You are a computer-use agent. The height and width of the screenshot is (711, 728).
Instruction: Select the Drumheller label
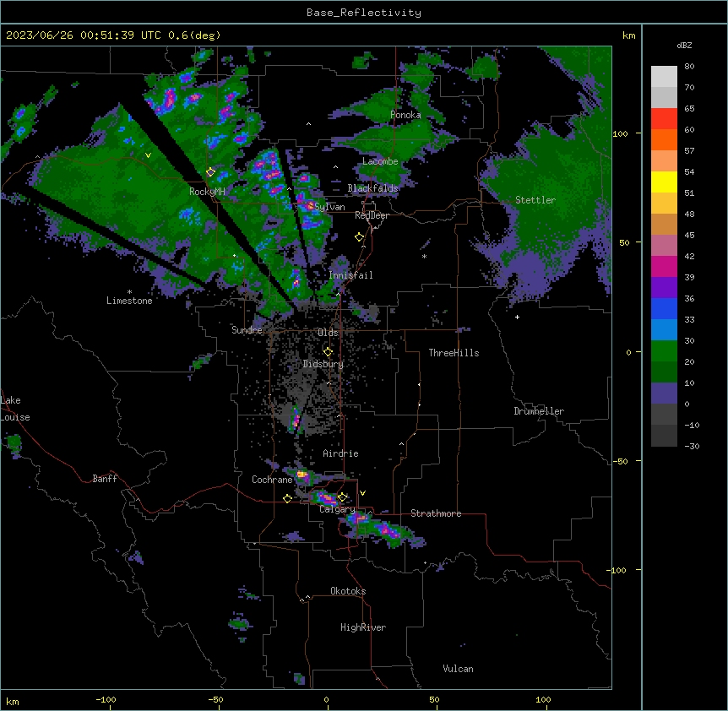pos(539,411)
